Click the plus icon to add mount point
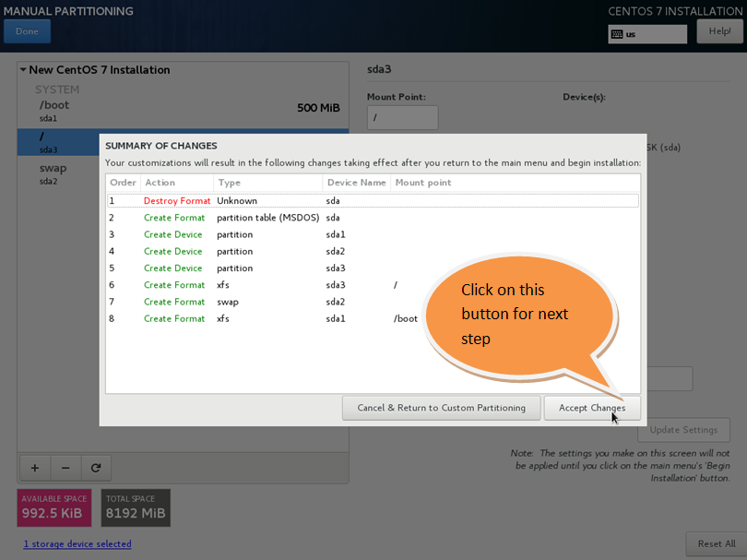This screenshot has height=560, width=747. click(x=35, y=468)
